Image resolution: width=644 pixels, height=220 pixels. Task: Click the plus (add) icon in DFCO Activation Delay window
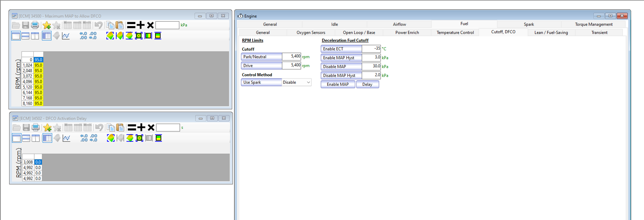141,128
